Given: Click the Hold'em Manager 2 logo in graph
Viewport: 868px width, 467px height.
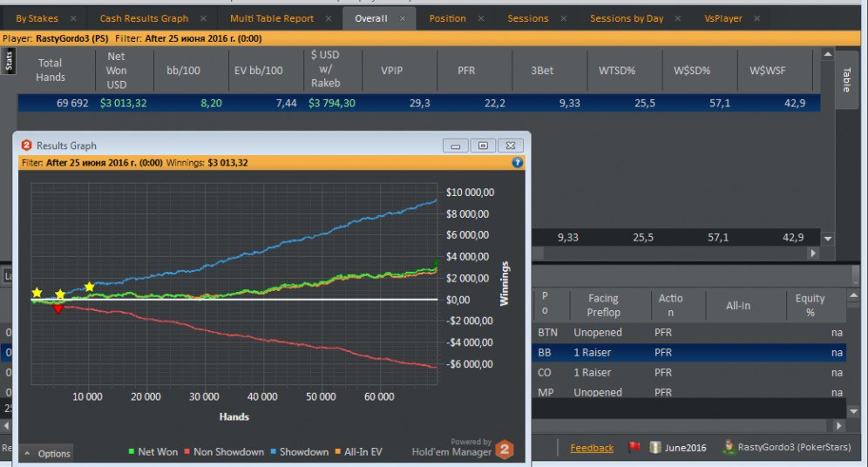Looking at the screenshot, I should 505,449.
